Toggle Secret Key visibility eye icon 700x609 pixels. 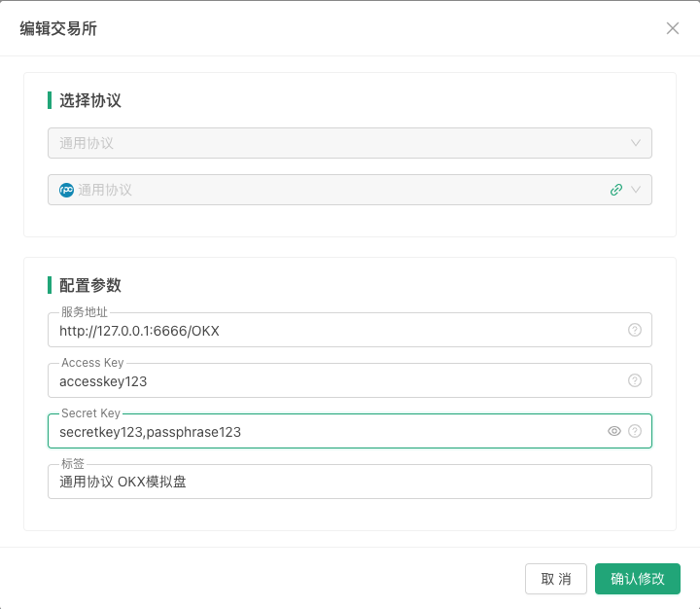[x=614, y=431]
